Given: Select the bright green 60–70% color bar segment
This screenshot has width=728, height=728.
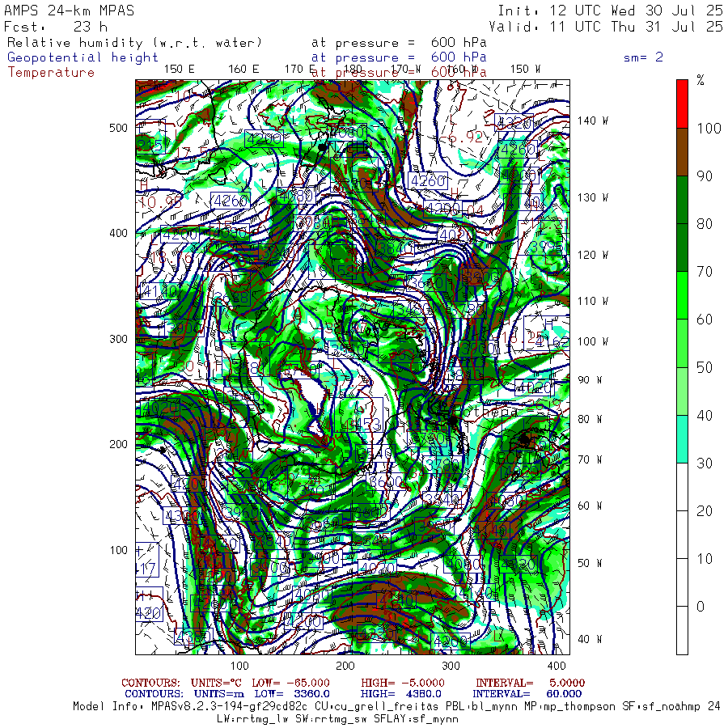Looking at the screenshot, I should pos(682,295).
